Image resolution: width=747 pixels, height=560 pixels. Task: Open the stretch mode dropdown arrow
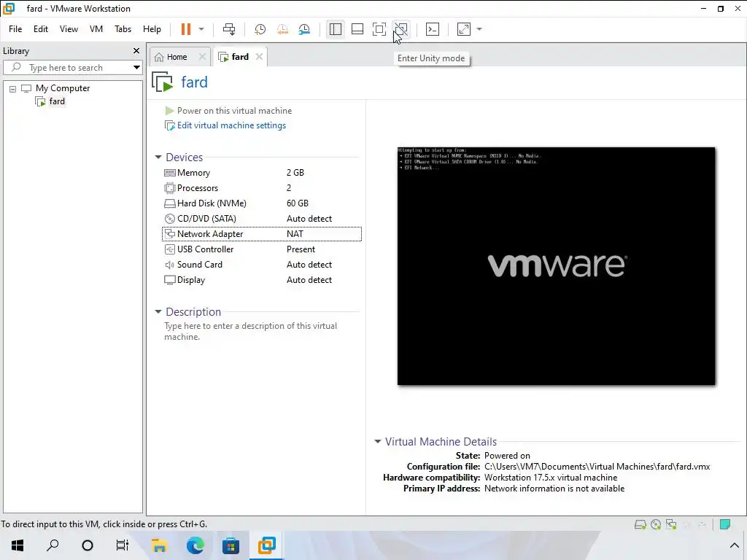pyautogui.click(x=479, y=29)
